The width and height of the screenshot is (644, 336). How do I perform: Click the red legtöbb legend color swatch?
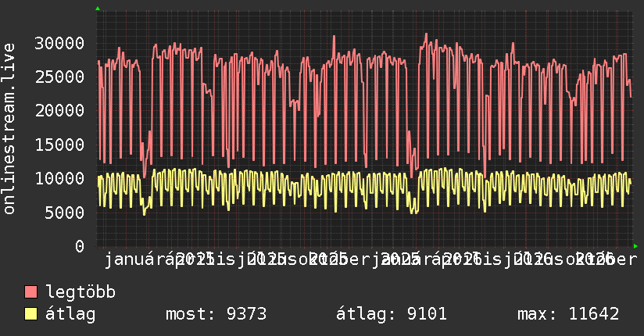click(x=30, y=292)
